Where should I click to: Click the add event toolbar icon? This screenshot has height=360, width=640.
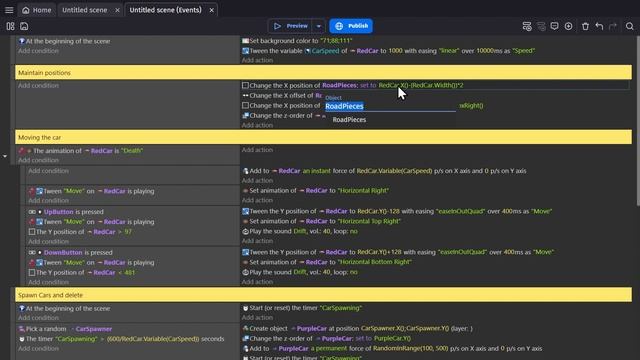(x=527, y=26)
